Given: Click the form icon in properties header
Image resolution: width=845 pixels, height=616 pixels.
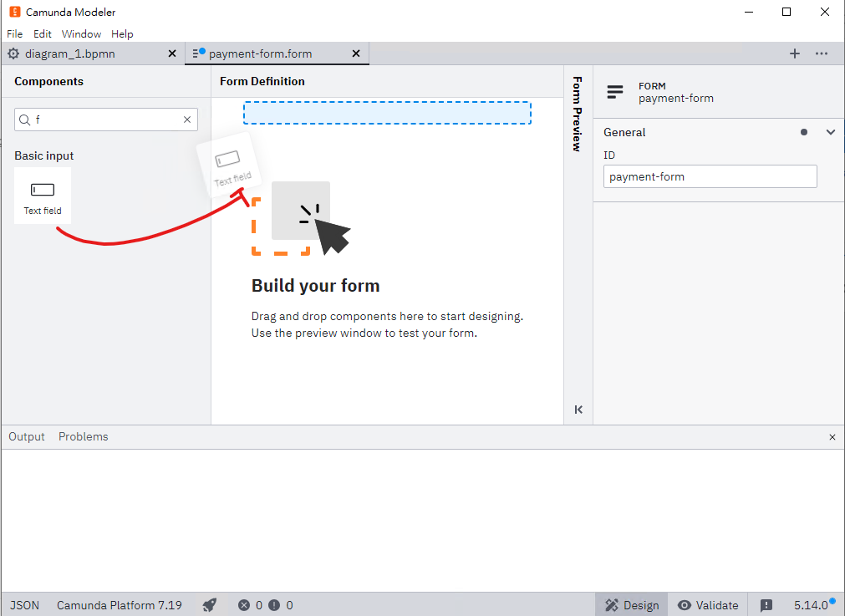Looking at the screenshot, I should point(615,92).
